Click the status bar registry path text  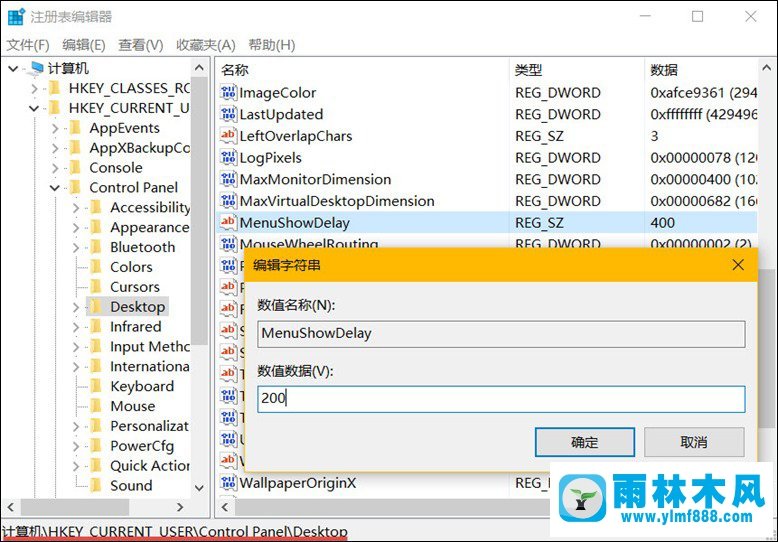coord(175,532)
